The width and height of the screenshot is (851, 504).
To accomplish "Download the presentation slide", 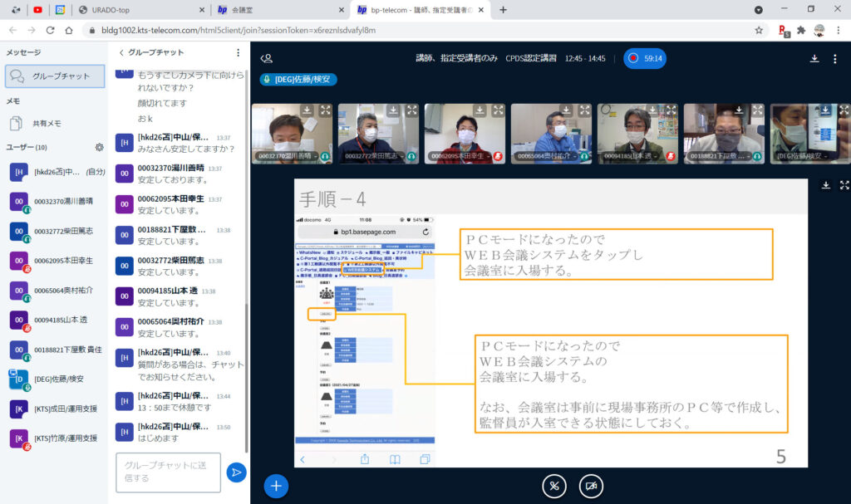I will (826, 185).
